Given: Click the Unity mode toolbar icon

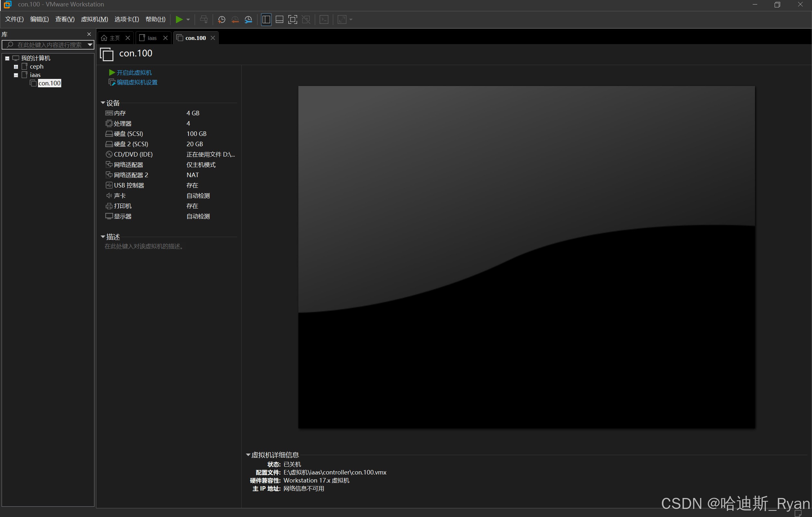Looking at the screenshot, I should pyautogui.click(x=306, y=20).
